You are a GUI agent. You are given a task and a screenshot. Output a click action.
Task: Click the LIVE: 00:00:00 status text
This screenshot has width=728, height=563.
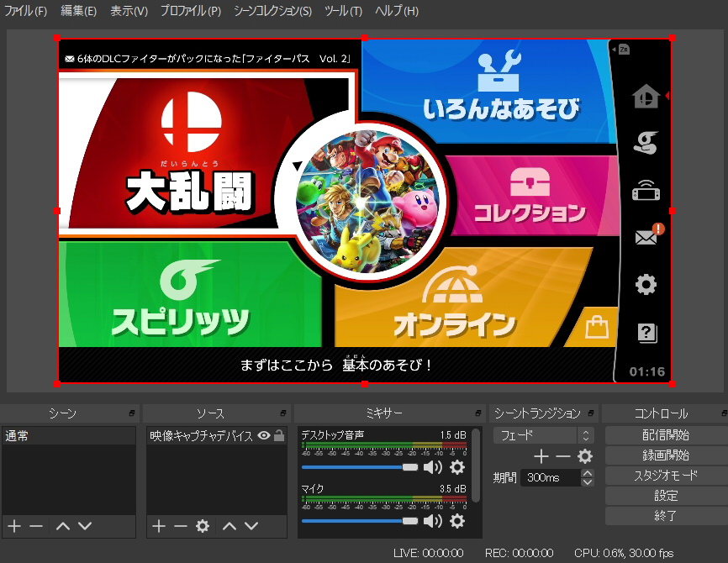428,553
